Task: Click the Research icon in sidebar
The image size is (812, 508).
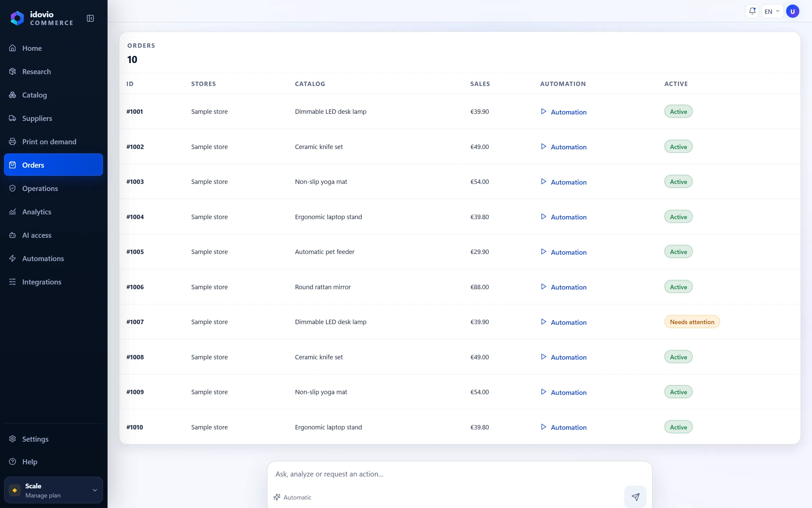Action: pos(13,71)
